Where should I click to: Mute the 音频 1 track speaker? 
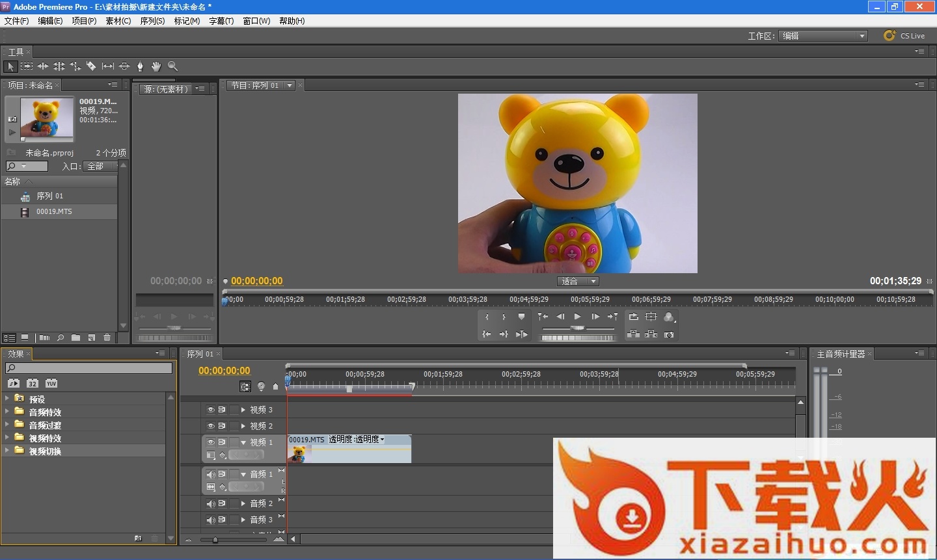coord(211,474)
